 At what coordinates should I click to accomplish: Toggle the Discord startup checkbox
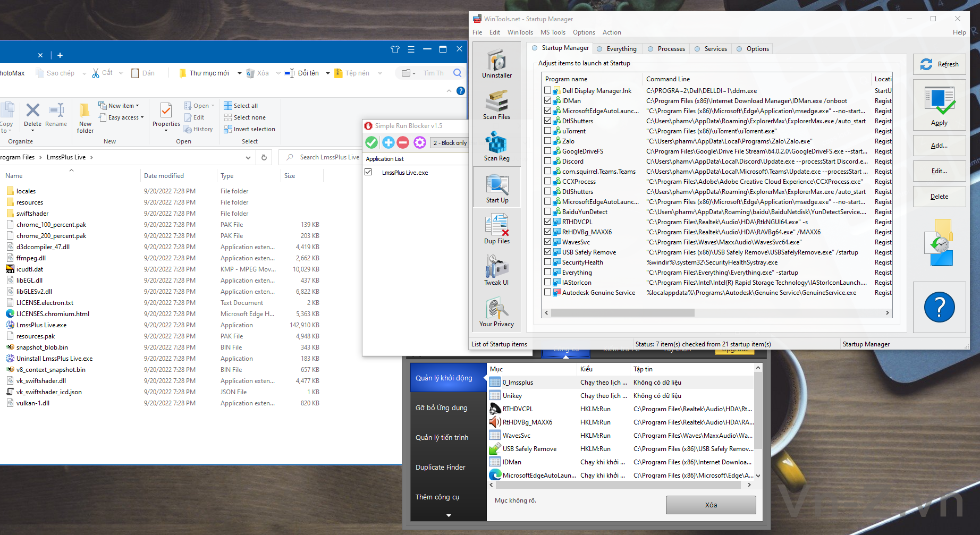click(547, 161)
